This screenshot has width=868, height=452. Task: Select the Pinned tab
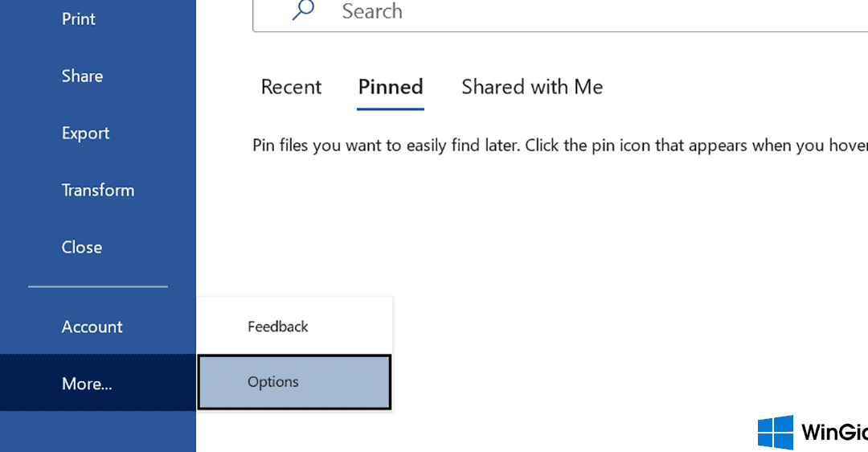click(x=391, y=87)
